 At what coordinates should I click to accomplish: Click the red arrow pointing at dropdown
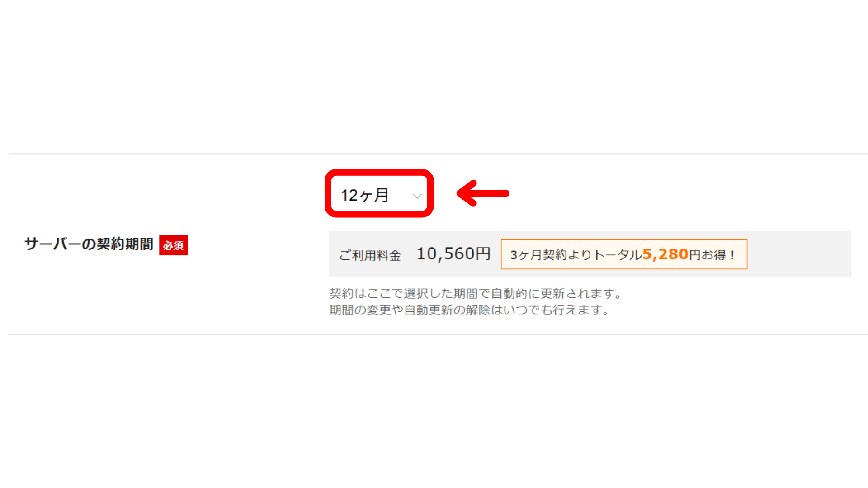[x=483, y=193]
